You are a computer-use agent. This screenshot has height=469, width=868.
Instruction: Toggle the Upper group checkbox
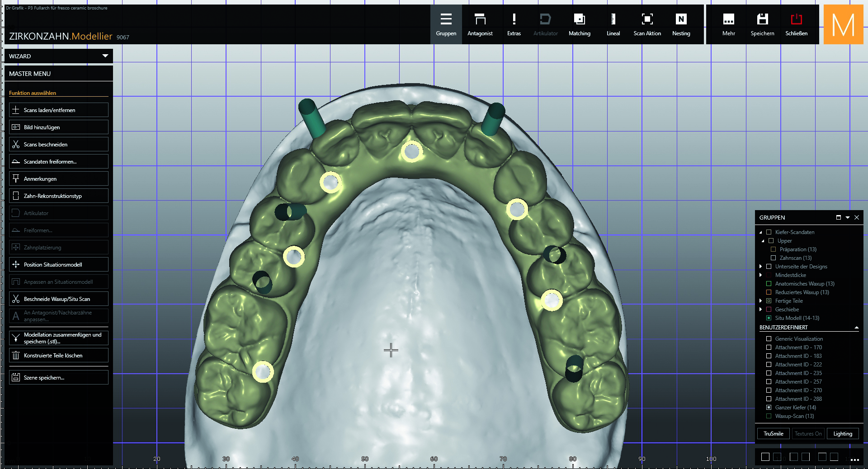[771, 240]
